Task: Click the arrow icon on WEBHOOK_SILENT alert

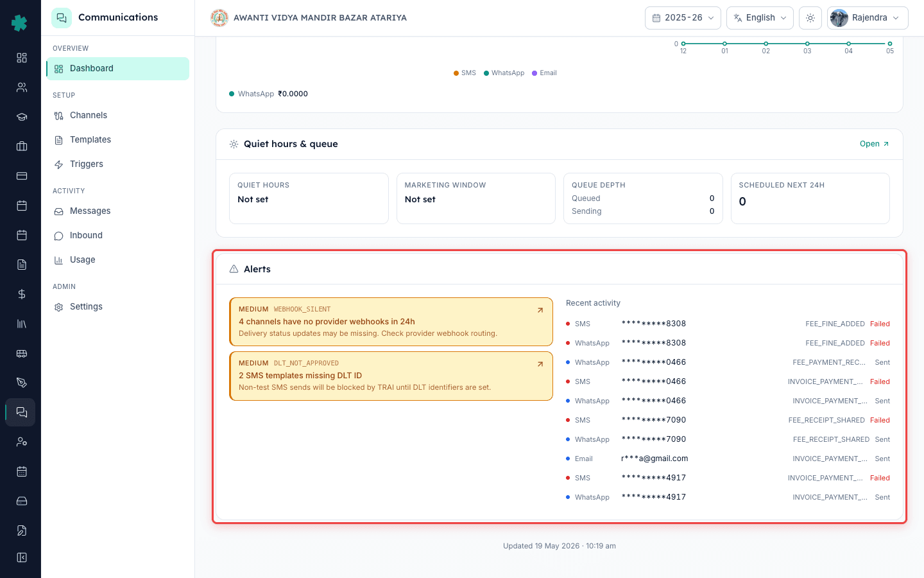Action: (540, 310)
